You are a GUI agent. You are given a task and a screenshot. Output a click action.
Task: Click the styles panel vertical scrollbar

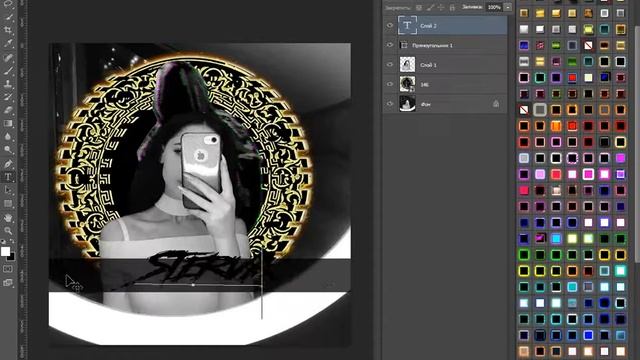click(637, 143)
